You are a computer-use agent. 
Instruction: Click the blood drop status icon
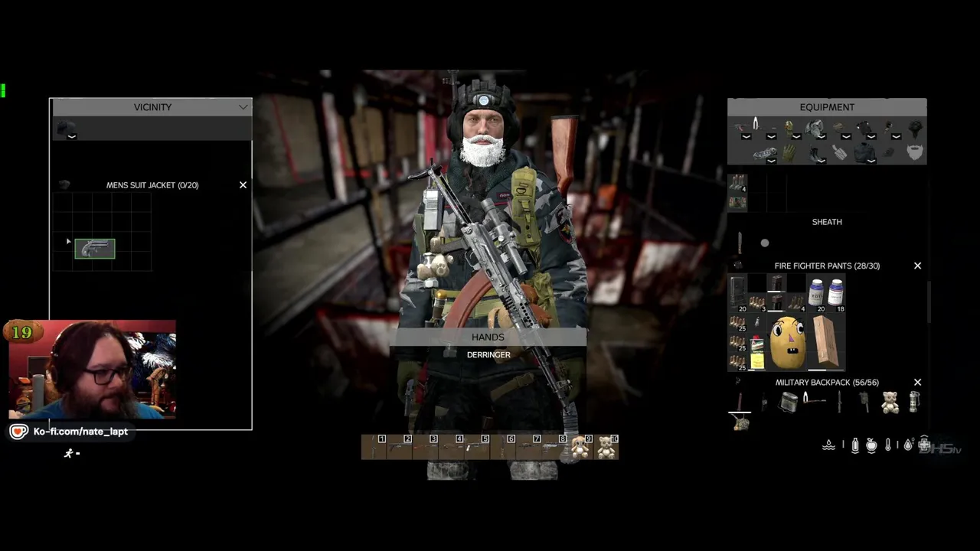(907, 445)
